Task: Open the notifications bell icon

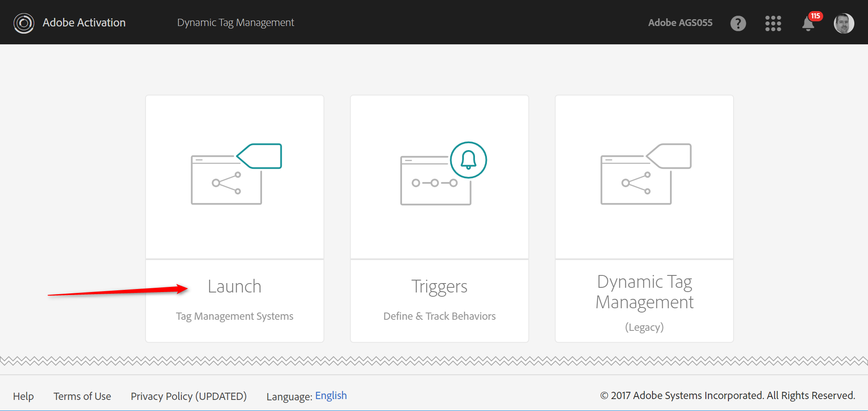Action: pyautogui.click(x=808, y=24)
